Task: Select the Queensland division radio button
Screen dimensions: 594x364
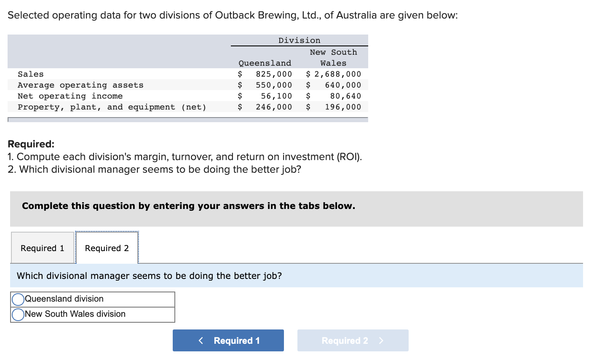Action: pos(18,299)
